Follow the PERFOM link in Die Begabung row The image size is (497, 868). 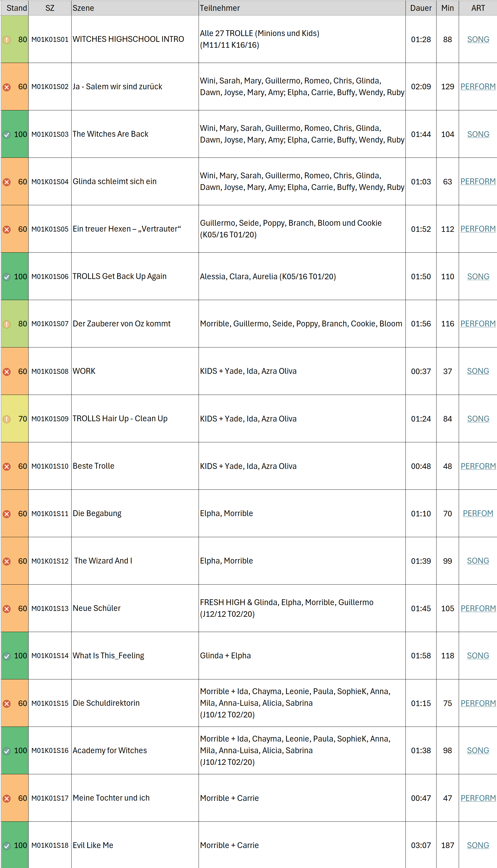click(x=478, y=513)
